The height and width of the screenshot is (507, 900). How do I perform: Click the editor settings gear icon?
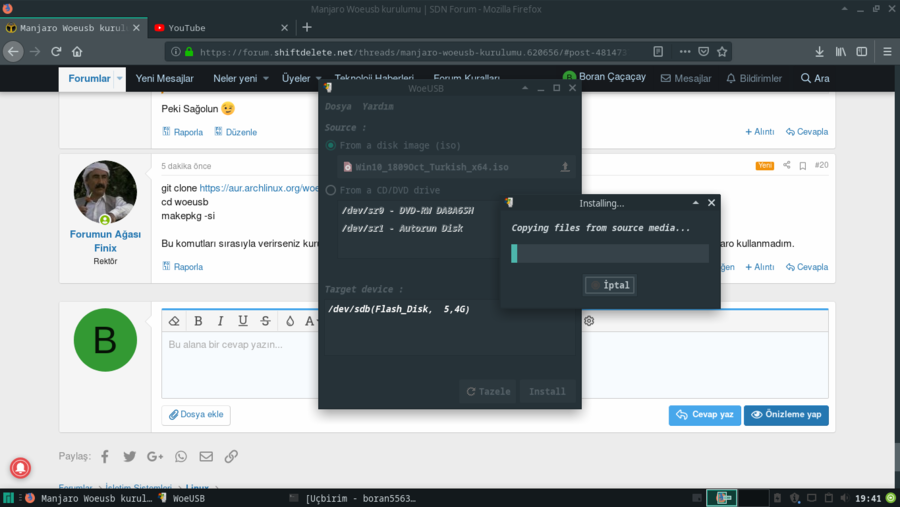coord(589,321)
